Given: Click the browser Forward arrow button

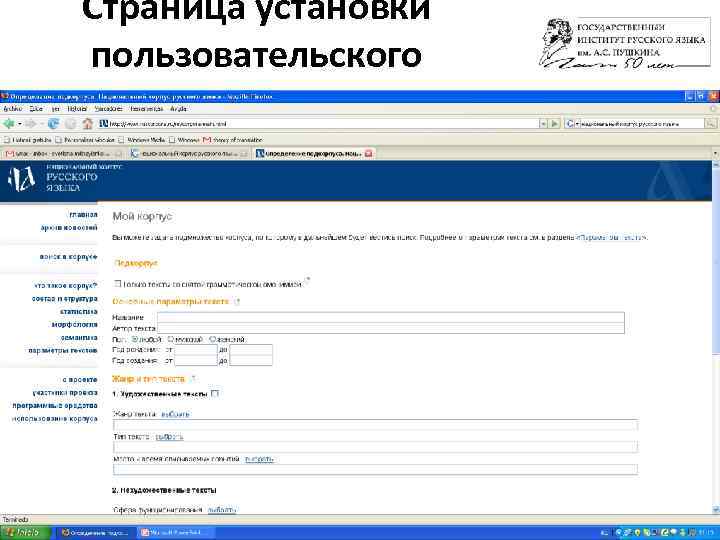Looking at the screenshot, I should click(30, 124).
